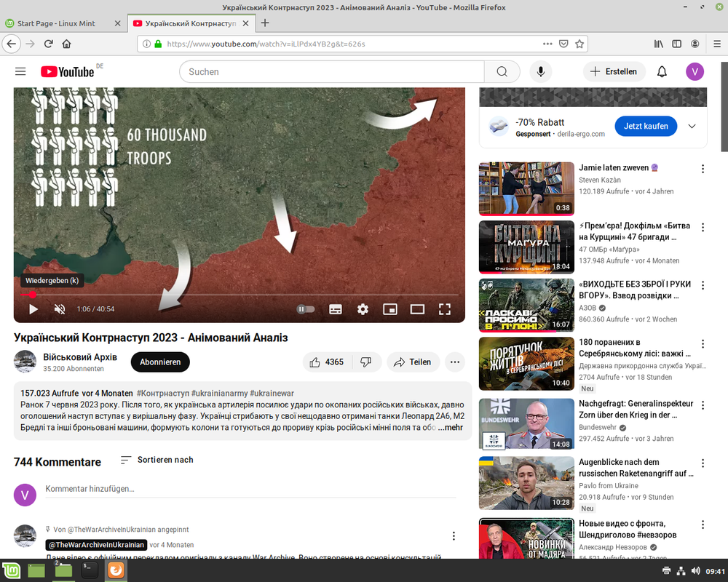This screenshot has width=728, height=582.
Task: Click the Kommentar hinzufügen comment field
Action: 250,489
